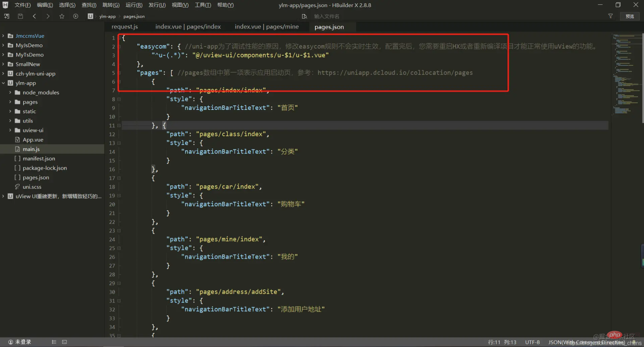
Task: Select pages.json in the file tree
Action: tap(36, 177)
